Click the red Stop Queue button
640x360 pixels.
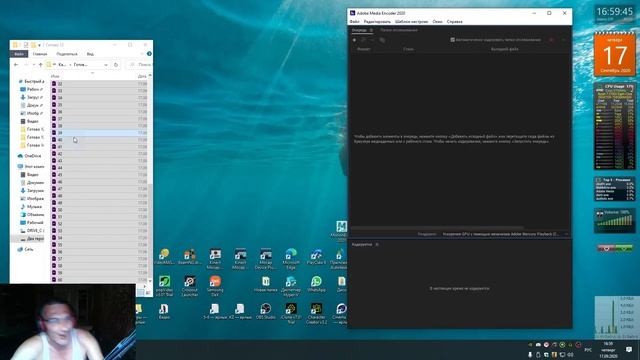(551, 40)
